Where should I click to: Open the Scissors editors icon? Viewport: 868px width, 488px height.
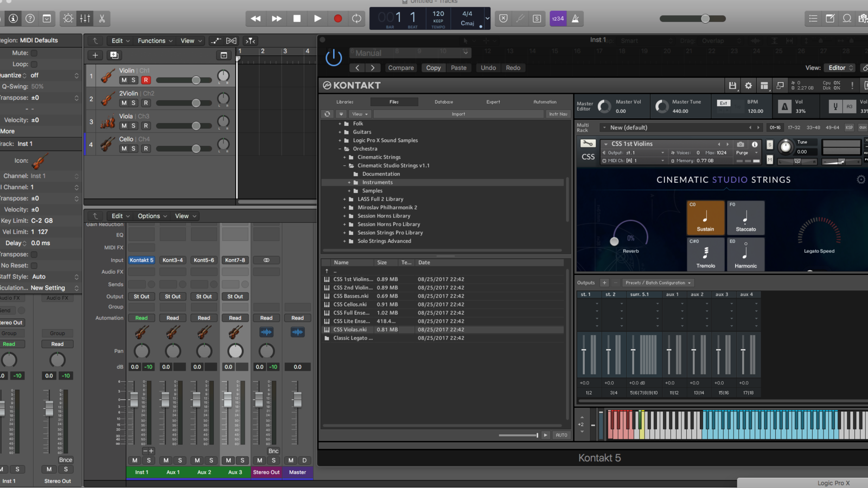click(x=102, y=18)
